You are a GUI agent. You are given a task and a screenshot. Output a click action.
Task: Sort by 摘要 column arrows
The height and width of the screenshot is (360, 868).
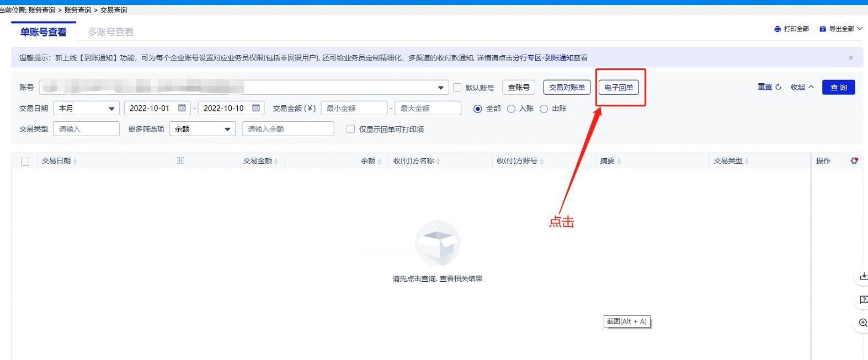click(619, 161)
